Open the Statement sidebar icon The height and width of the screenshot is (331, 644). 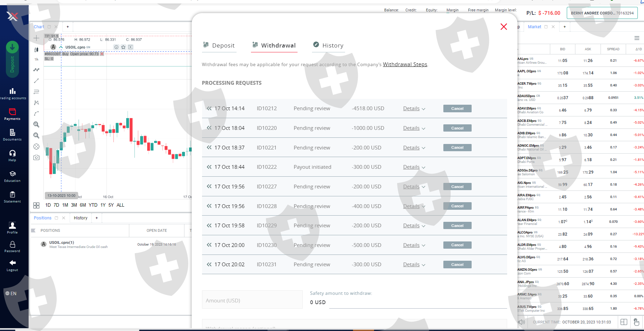click(12, 194)
